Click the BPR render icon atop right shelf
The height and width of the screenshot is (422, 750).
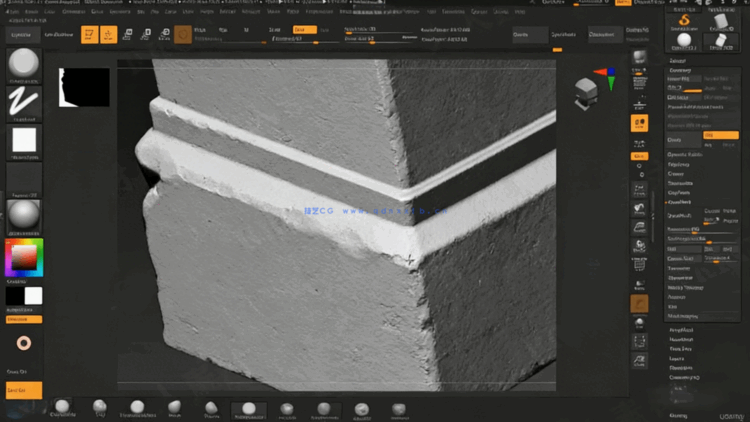pos(640,57)
